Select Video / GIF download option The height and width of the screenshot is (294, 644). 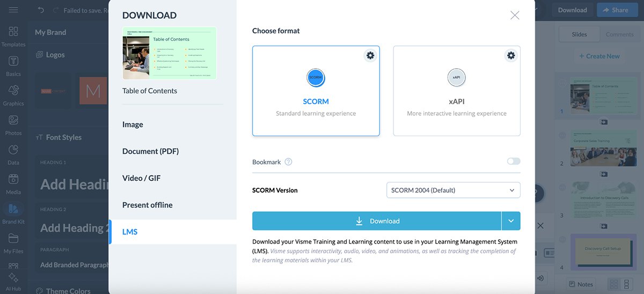(141, 178)
